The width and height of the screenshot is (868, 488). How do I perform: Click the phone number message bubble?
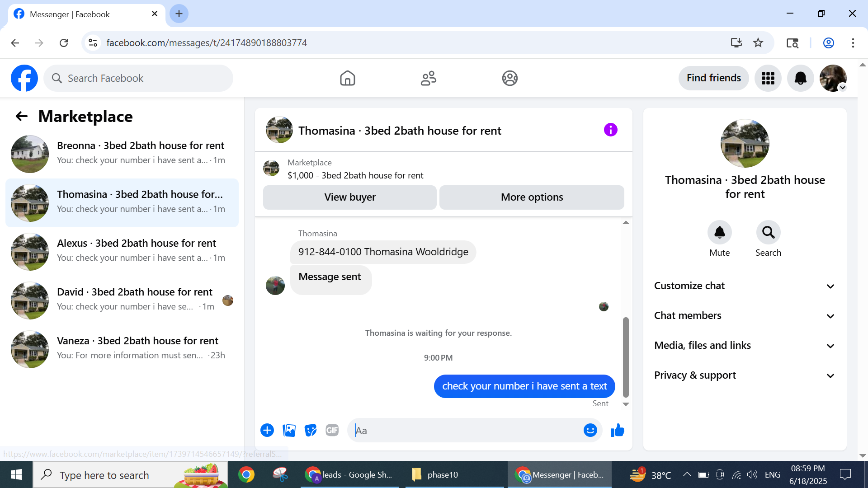point(383,252)
